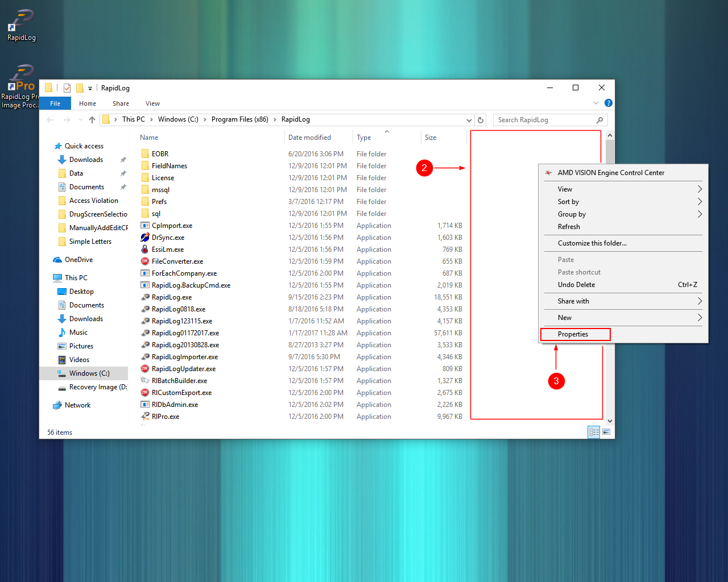Go up one folder level arrow
The width and height of the screenshot is (728, 582).
[92, 120]
